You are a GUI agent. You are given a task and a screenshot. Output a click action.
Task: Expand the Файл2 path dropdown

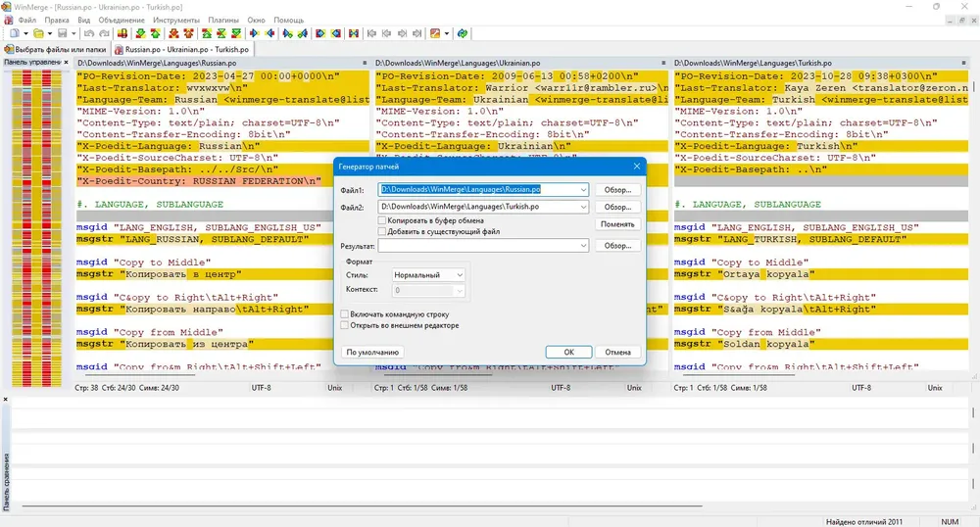[582, 207]
